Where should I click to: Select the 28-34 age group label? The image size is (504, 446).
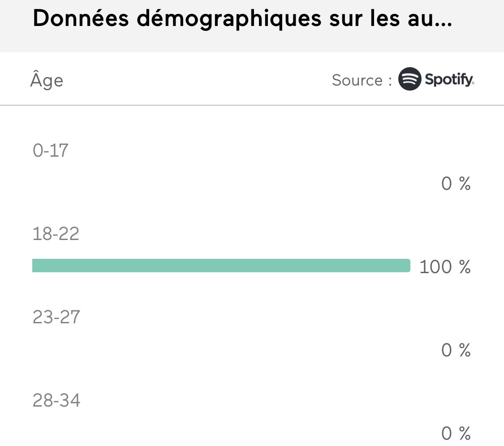56,400
